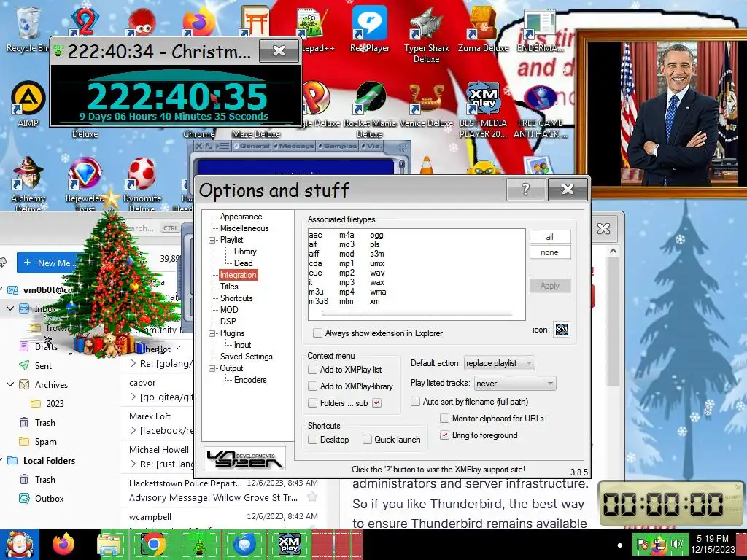Select Miscellaneous in the options tree
The height and width of the screenshot is (560, 747).
point(244,228)
